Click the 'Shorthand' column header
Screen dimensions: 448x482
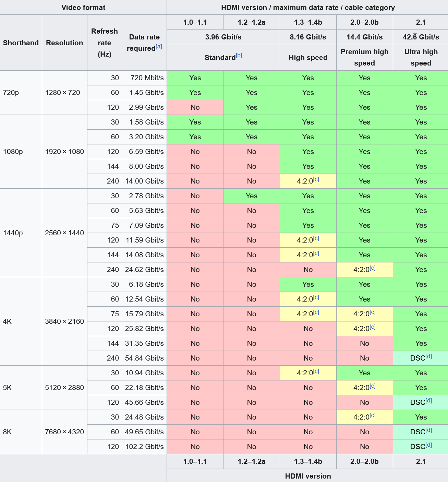pyautogui.click(x=21, y=43)
